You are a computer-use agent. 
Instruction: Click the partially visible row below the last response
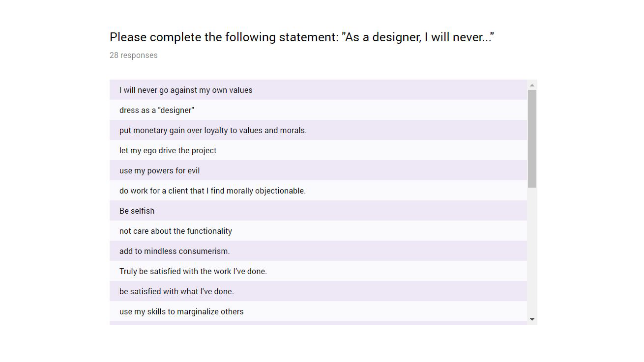(x=318, y=323)
